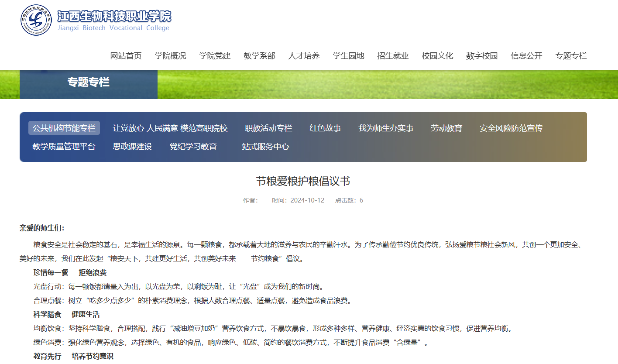Click the 作者 label under the title
This screenshot has width=618, height=364.
click(251, 200)
